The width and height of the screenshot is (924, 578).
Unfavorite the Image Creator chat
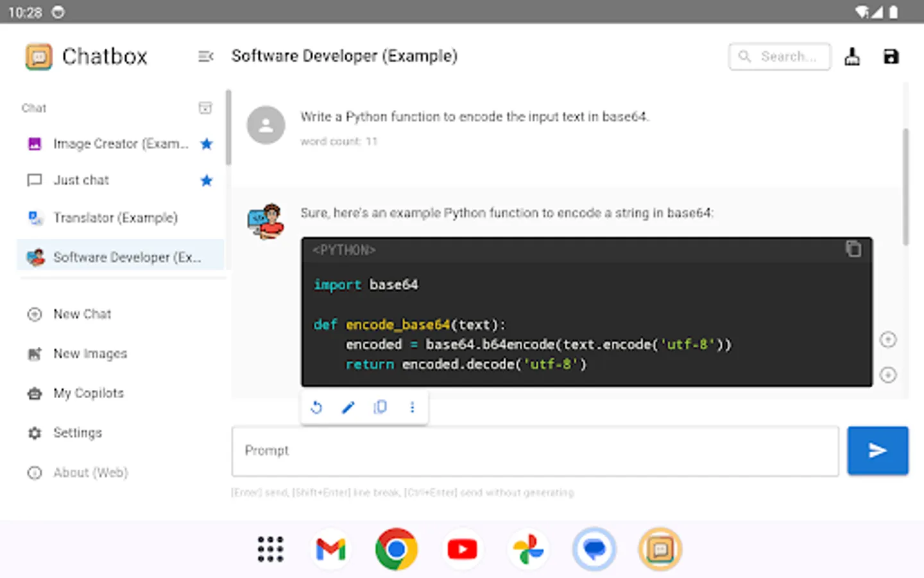pos(207,144)
